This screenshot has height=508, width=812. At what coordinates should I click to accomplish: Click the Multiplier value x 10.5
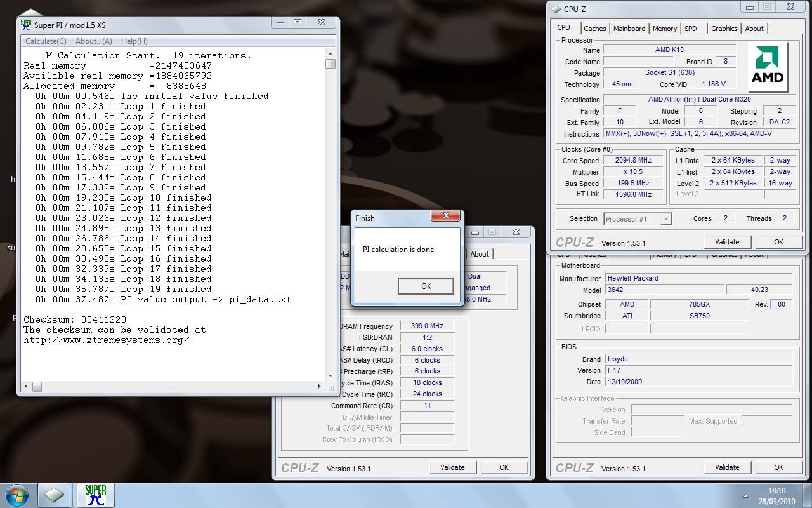point(634,172)
